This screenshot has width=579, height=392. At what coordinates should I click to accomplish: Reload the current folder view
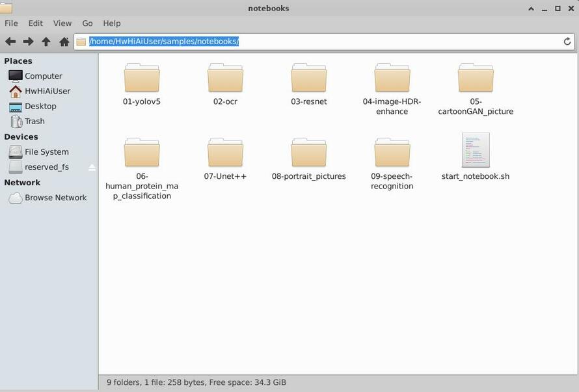coord(567,42)
